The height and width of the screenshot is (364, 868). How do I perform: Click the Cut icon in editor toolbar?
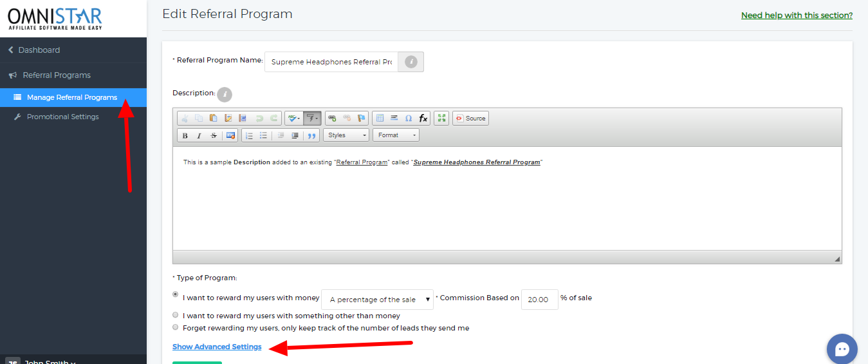pos(185,118)
